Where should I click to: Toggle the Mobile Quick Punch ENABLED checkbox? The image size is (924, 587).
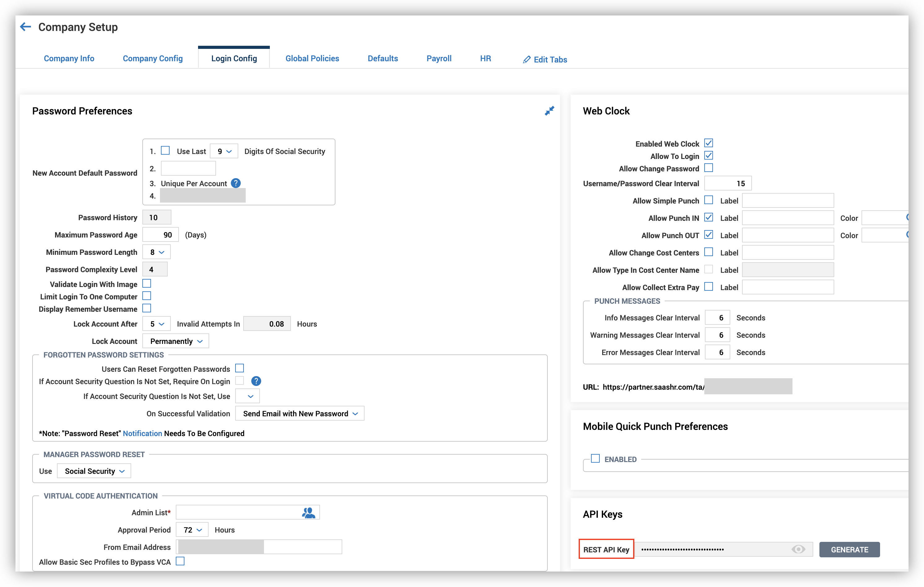[595, 459]
